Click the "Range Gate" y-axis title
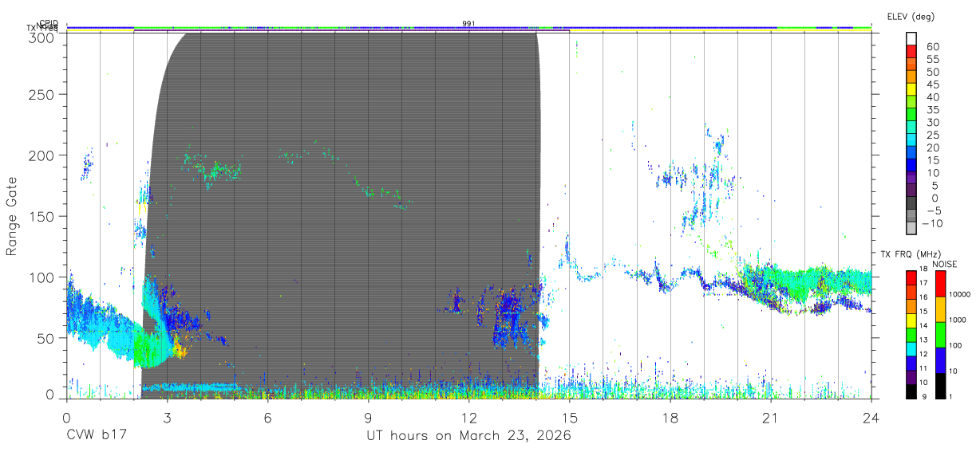The width and height of the screenshot is (980, 452). [x=12, y=216]
